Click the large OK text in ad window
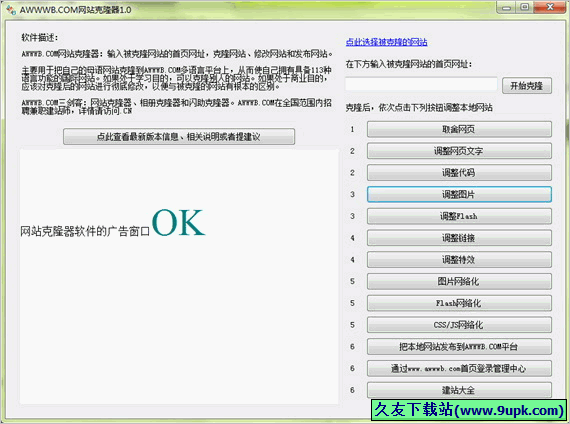 coord(178,223)
